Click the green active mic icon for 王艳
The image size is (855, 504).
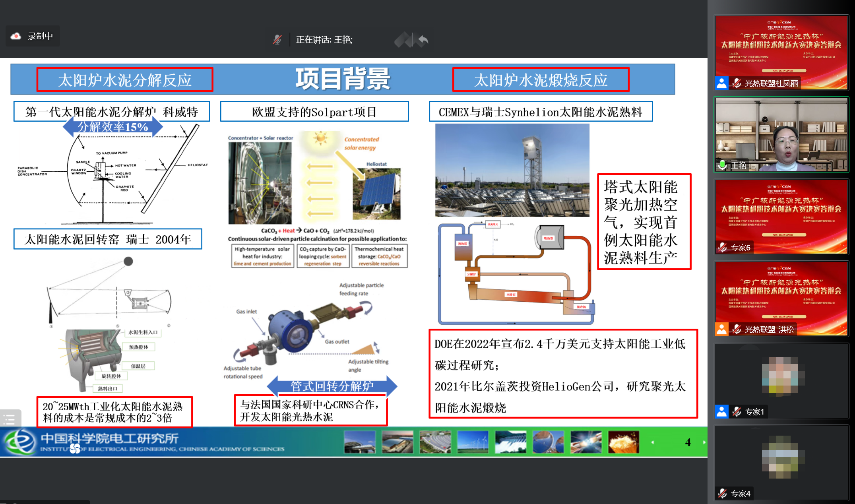point(722,165)
